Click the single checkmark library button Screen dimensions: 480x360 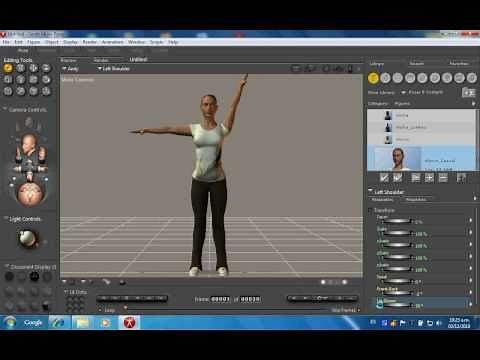pyautogui.click(x=384, y=178)
